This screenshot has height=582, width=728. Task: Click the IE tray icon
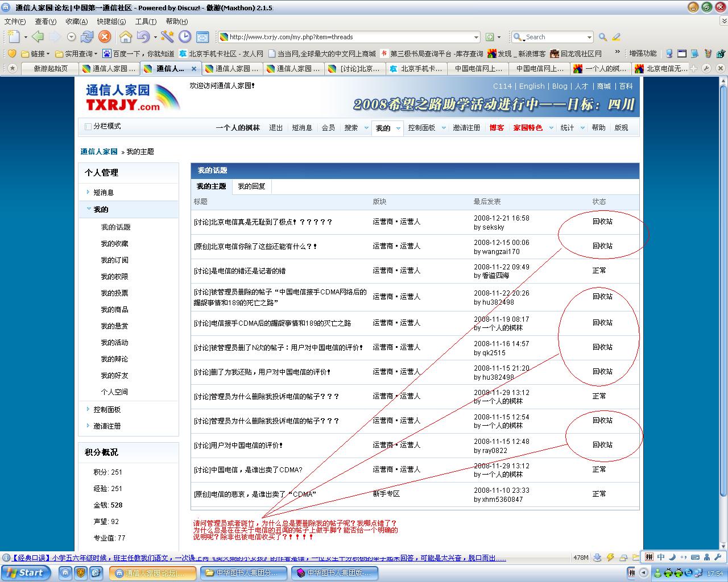pyautogui.click(x=688, y=573)
